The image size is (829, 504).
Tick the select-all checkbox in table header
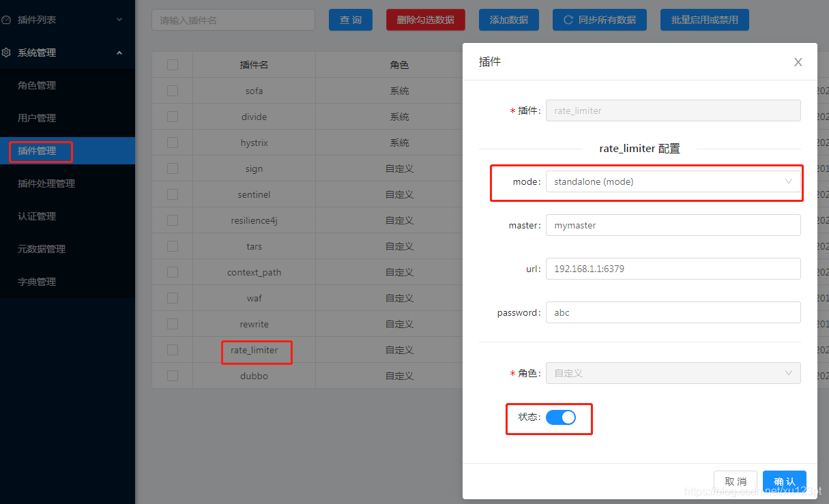pos(173,65)
